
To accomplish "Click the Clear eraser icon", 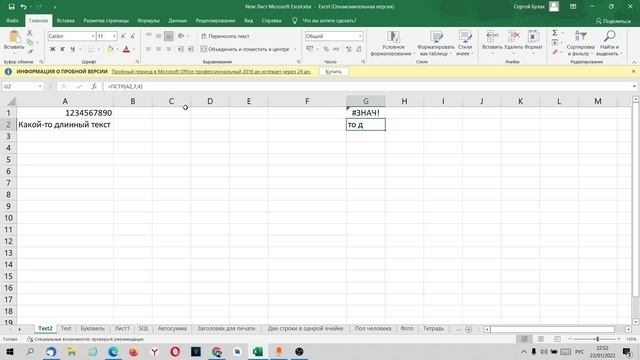I will (x=555, y=52).
